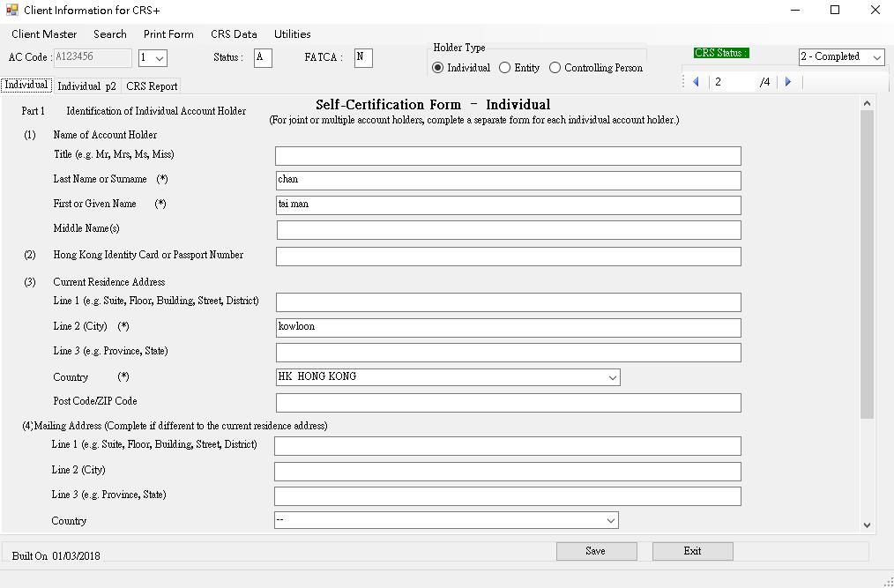Click the Save button
Viewport: 894px width, 588px height.
click(596, 551)
